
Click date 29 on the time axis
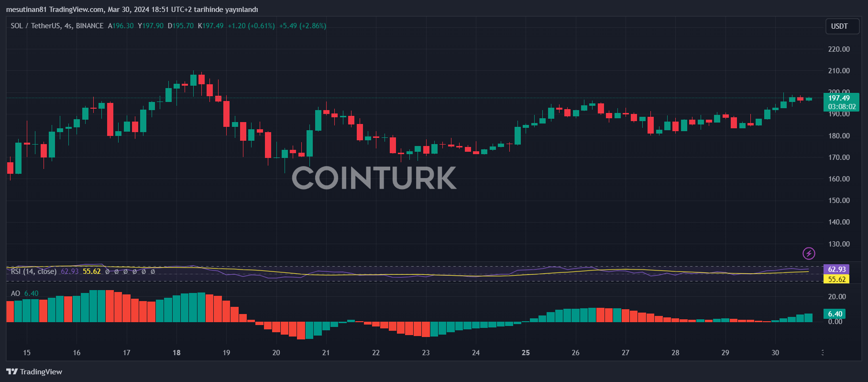pyautogui.click(x=725, y=353)
